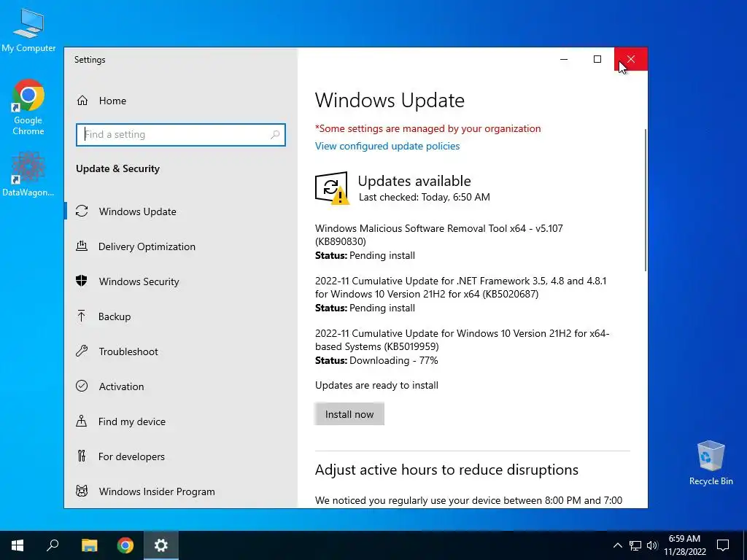This screenshot has width=747, height=560.
Task: Click the managed by your organization notice
Action: 427,128
